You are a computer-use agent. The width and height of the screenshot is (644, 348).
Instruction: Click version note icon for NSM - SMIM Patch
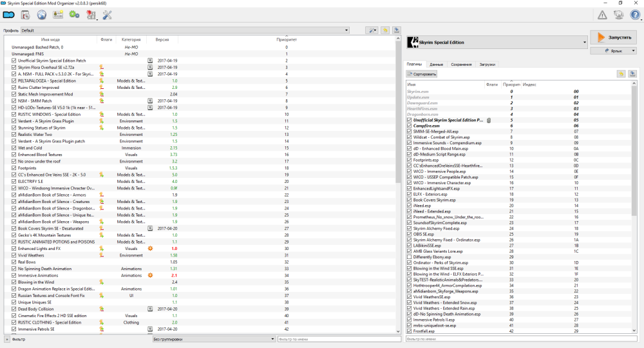(150, 101)
